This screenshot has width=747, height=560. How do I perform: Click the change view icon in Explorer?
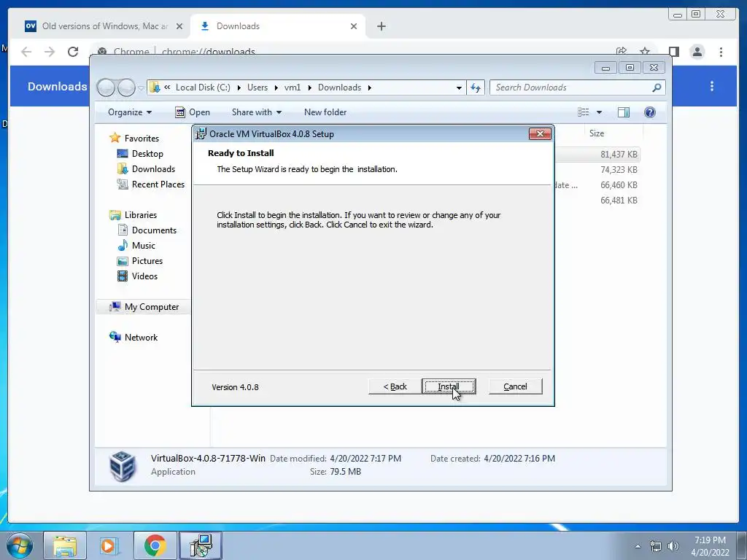tap(583, 112)
